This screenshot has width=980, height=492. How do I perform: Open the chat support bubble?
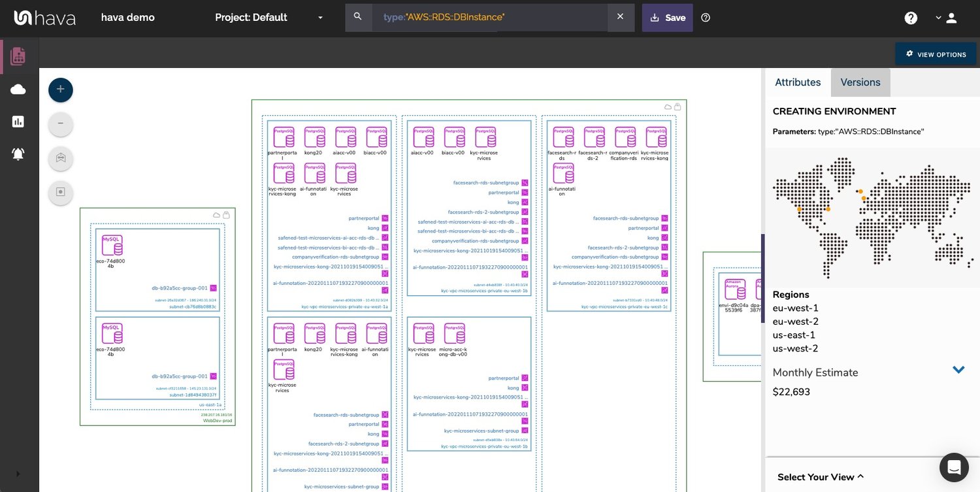click(x=953, y=467)
